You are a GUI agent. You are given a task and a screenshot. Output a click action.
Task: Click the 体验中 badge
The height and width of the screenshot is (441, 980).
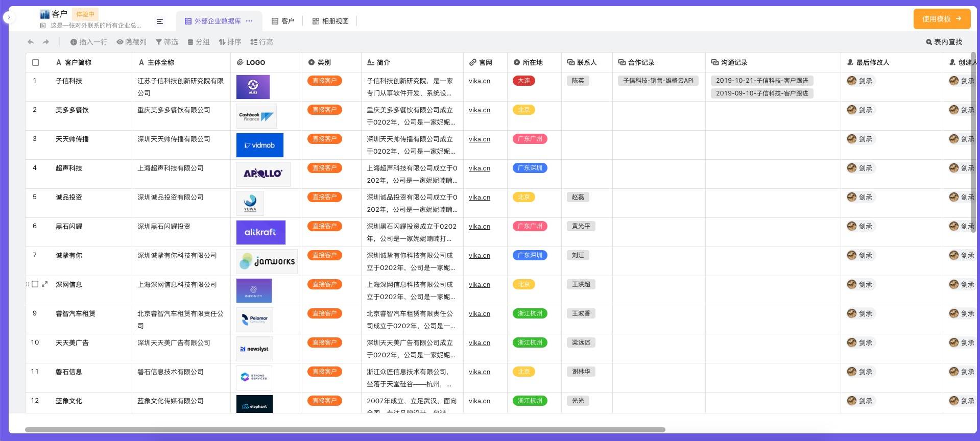coord(85,14)
